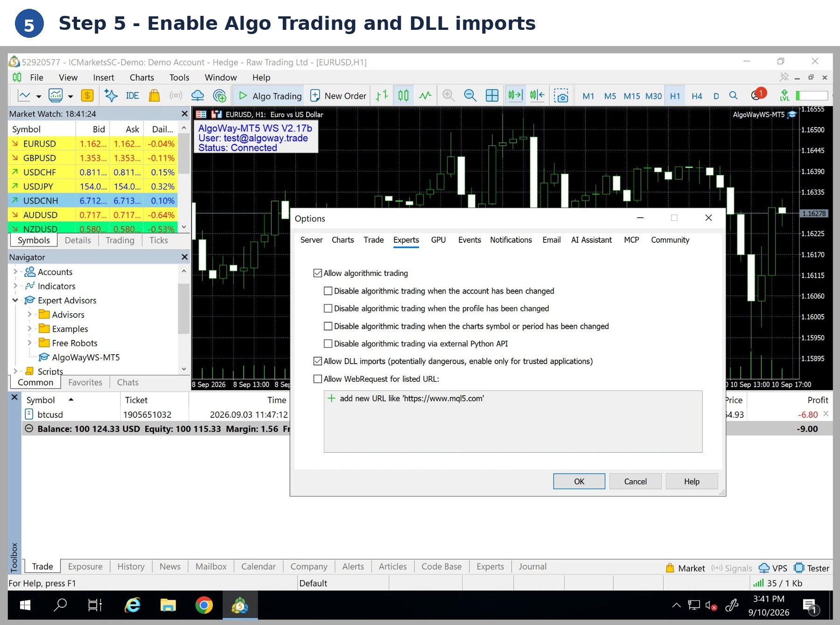Uncheck Allow DLL imports
The height and width of the screenshot is (625, 840).
point(318,361)
